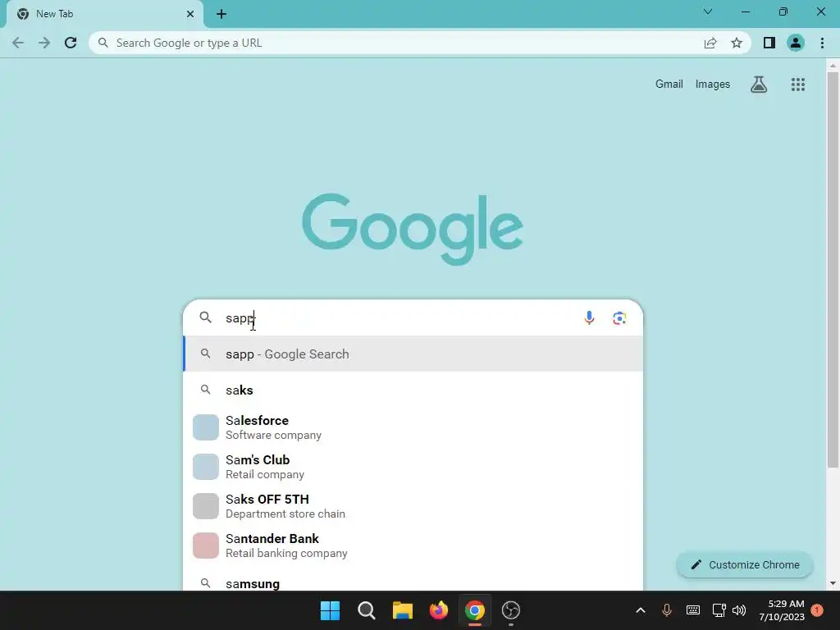Screen dimensions: 840x630
Task: Close the New Tab tab
Action: [190, 14]
